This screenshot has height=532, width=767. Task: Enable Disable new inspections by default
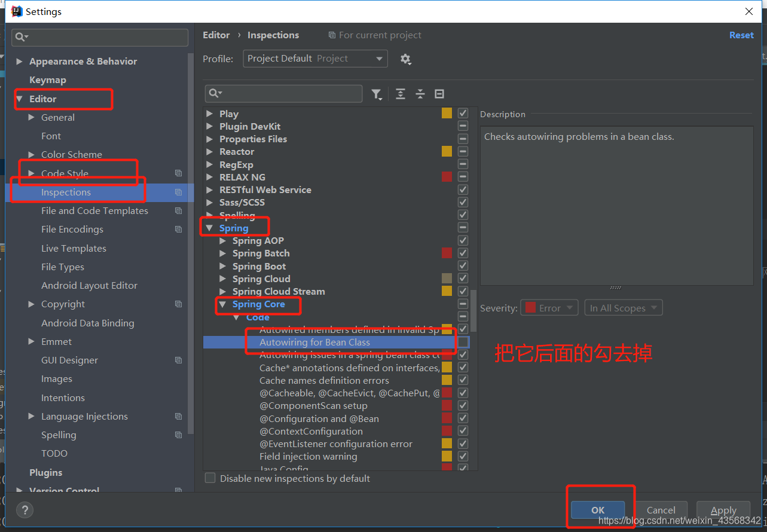(x=210, y=478)
